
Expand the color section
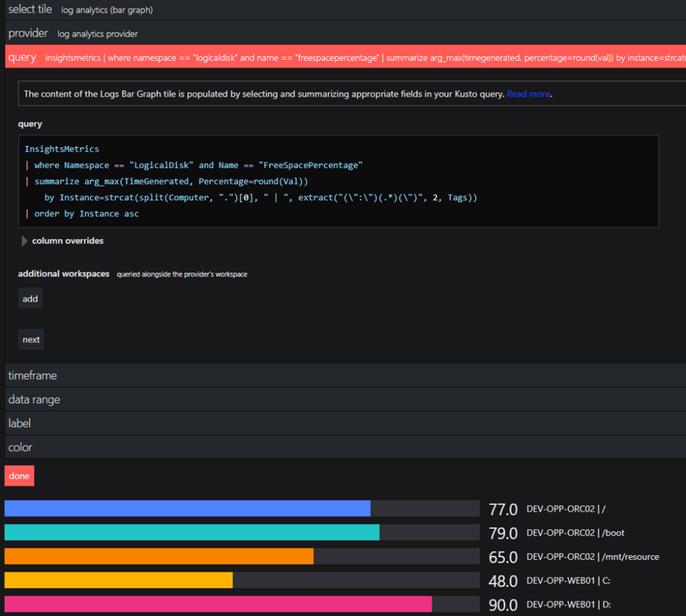coord(20,447)
